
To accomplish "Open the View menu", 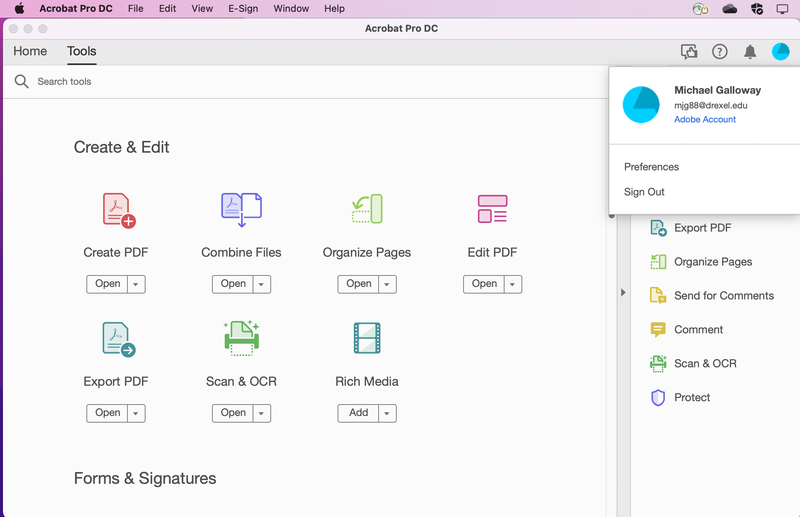I will point(202,9).
